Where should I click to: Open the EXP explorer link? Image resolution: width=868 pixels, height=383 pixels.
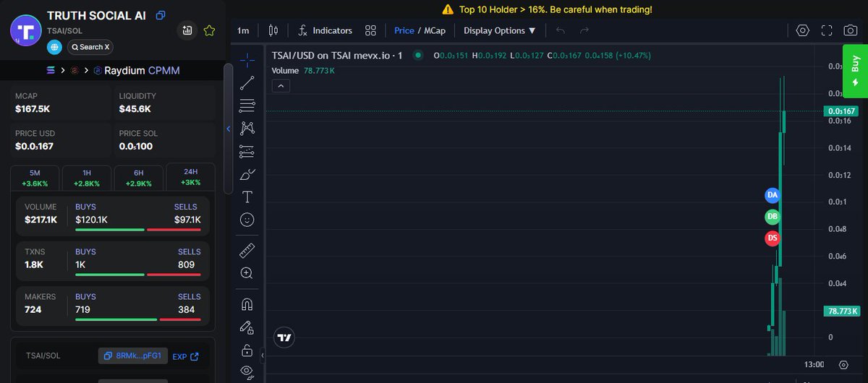click(x=185, y=356)
